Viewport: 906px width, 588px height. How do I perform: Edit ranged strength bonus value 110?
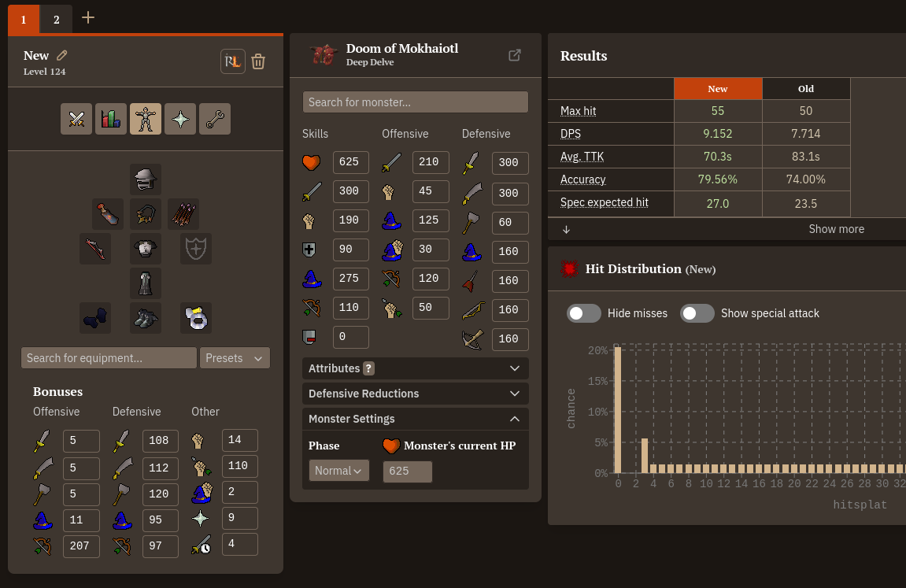240,465
